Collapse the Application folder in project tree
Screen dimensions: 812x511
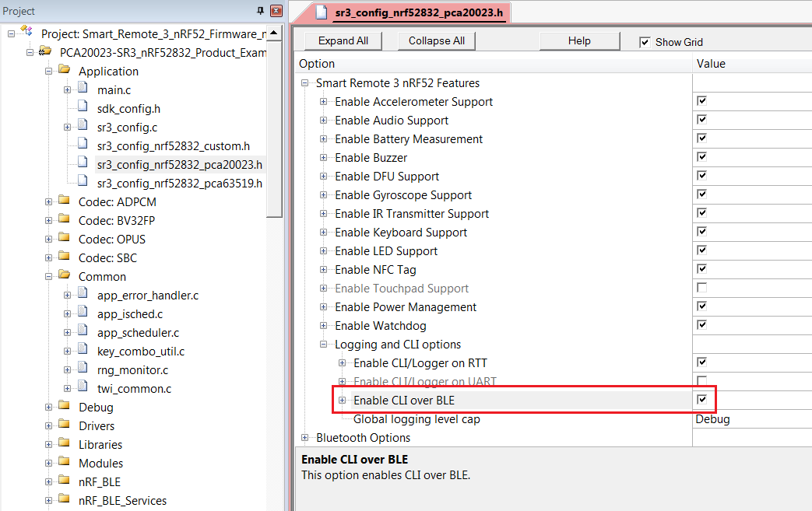[x=48, y=72]
